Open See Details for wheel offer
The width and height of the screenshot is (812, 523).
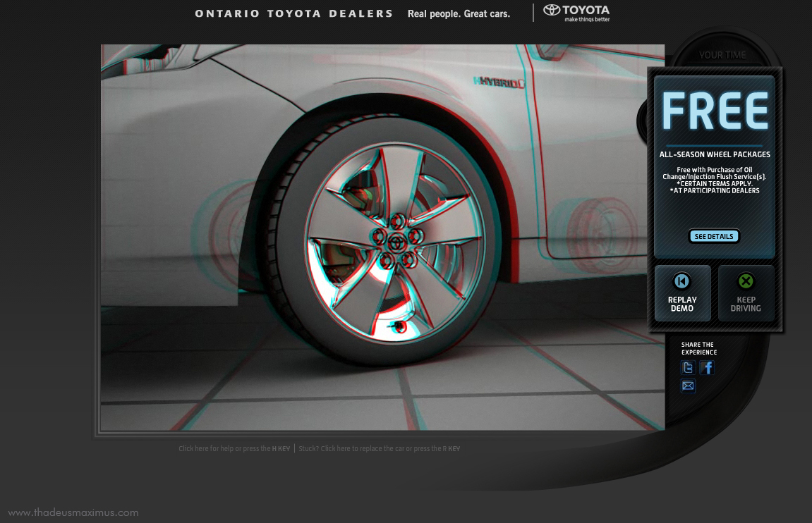pyautogui.click(x=714, y=236)
